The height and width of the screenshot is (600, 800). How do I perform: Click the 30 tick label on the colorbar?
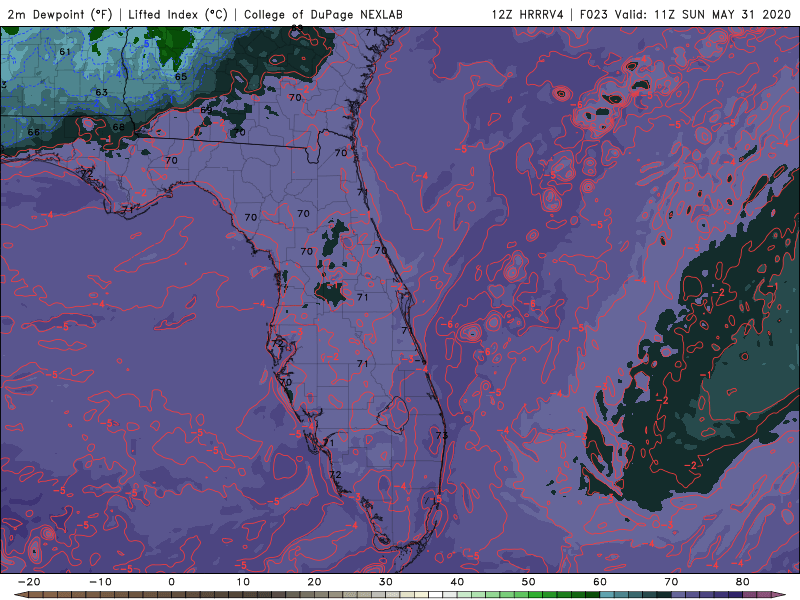pyautogui.click(x=386, y=582)
